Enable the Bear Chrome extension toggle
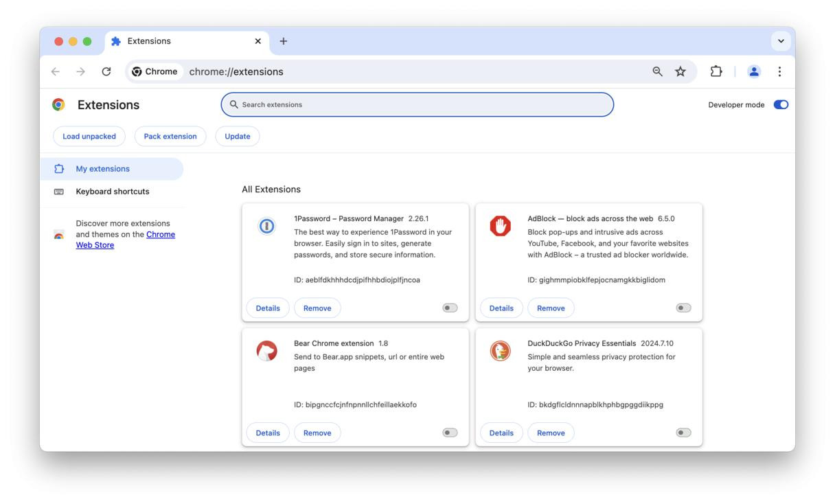This screenshot has width=835, height=504. pos(450,433)
